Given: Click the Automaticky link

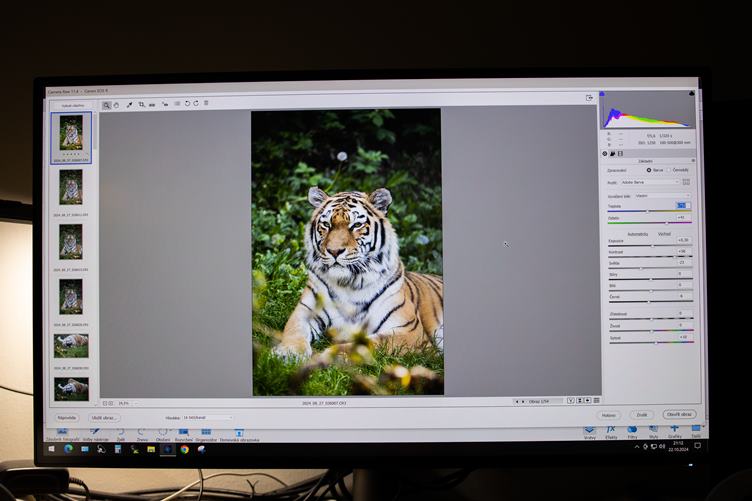Looking at the screenshot, I should pos(637,234).
